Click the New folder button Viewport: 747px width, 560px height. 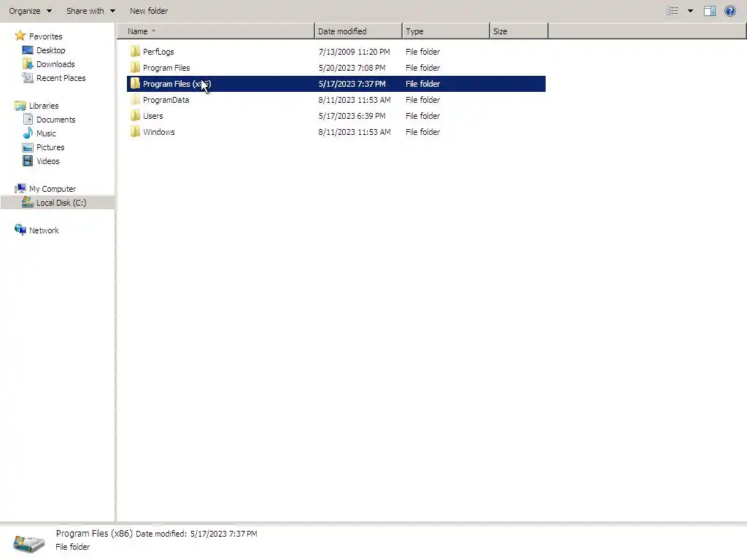(149, 11)
